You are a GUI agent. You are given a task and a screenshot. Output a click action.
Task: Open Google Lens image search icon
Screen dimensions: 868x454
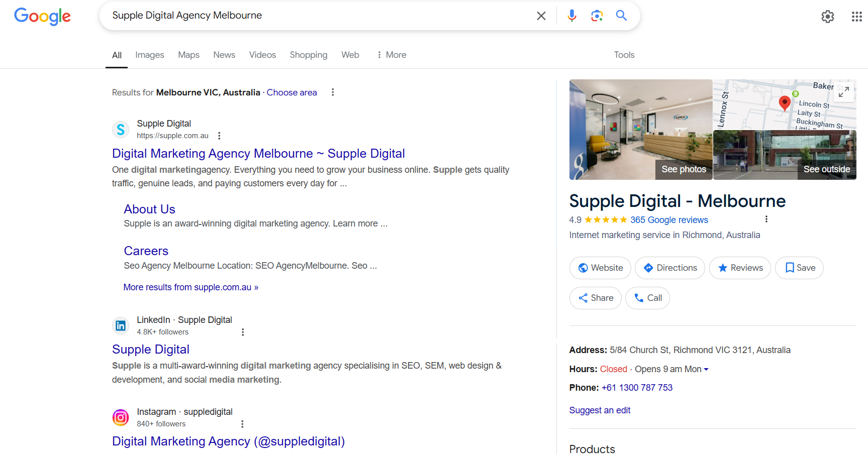(x=597, y=16)
